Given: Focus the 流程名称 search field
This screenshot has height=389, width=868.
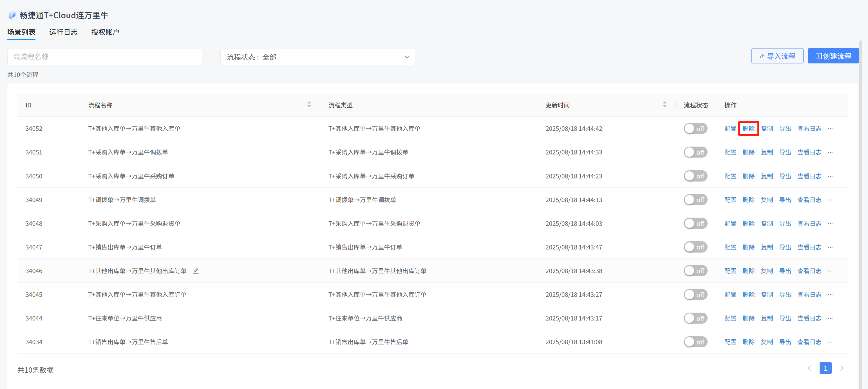Looking at the screenshot, I should pos(104,57).
